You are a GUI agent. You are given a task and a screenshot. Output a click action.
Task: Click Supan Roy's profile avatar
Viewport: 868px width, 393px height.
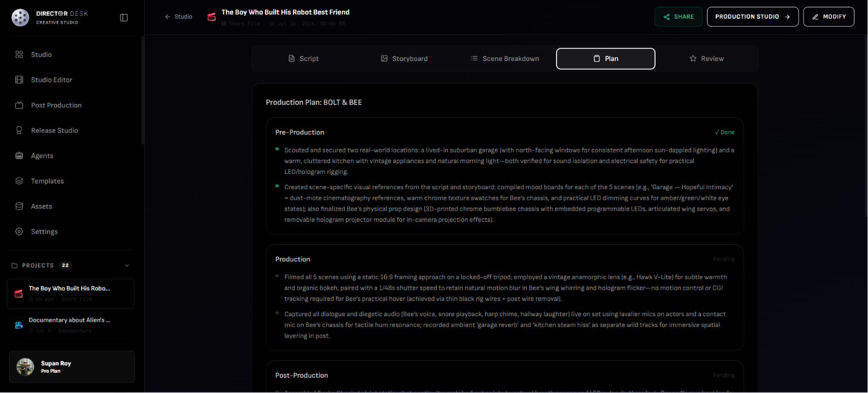(25, 367)
